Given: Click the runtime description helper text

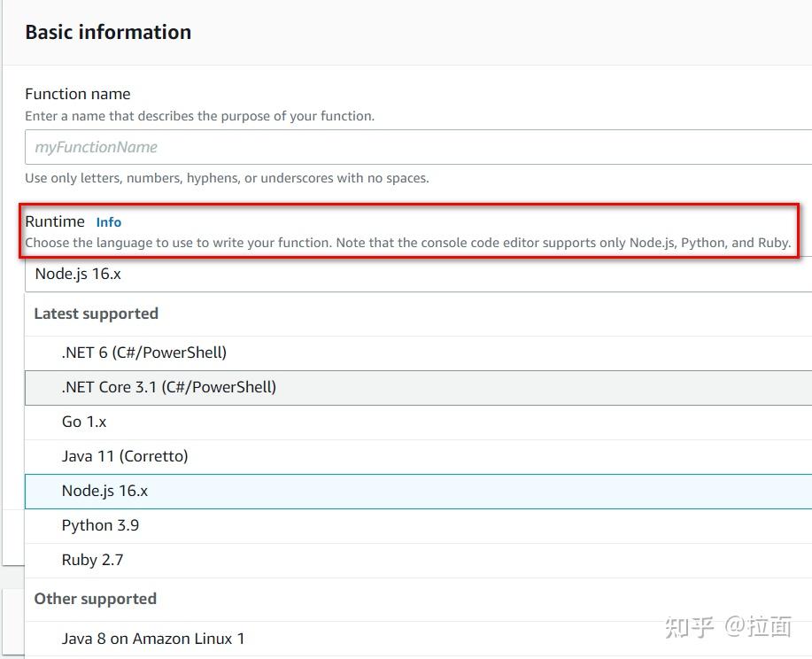Looking at the screenshot, I should [407, 242].
